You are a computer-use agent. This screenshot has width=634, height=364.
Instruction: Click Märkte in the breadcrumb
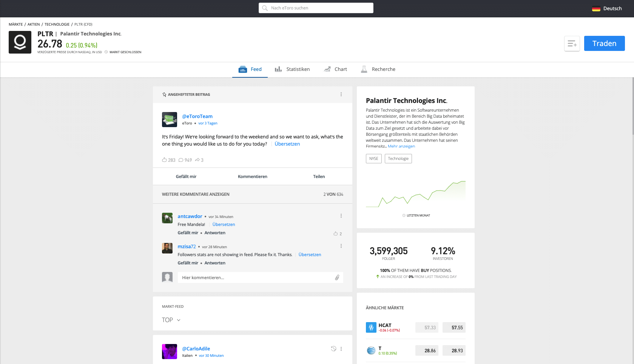tap(16, 25)
